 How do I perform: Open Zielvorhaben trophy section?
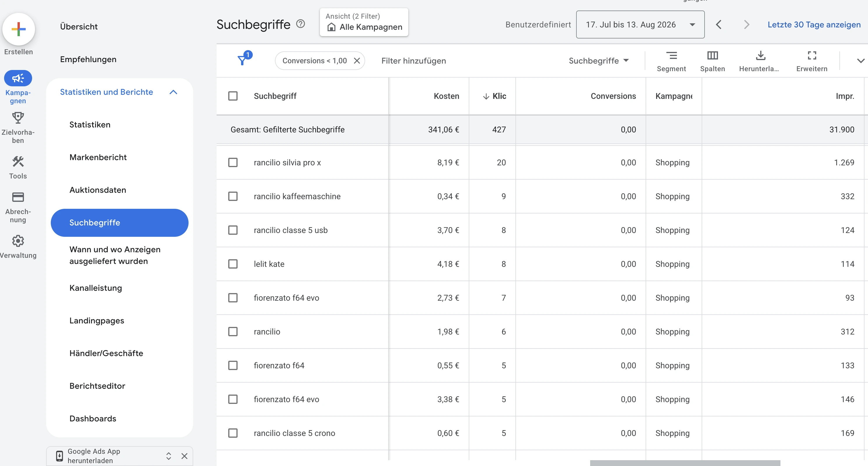click(x=18, y=118)
